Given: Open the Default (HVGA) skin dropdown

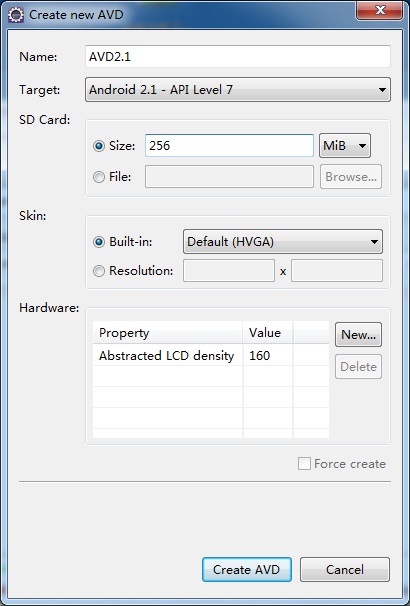Looking at the screenshot, I should point(283,242).
